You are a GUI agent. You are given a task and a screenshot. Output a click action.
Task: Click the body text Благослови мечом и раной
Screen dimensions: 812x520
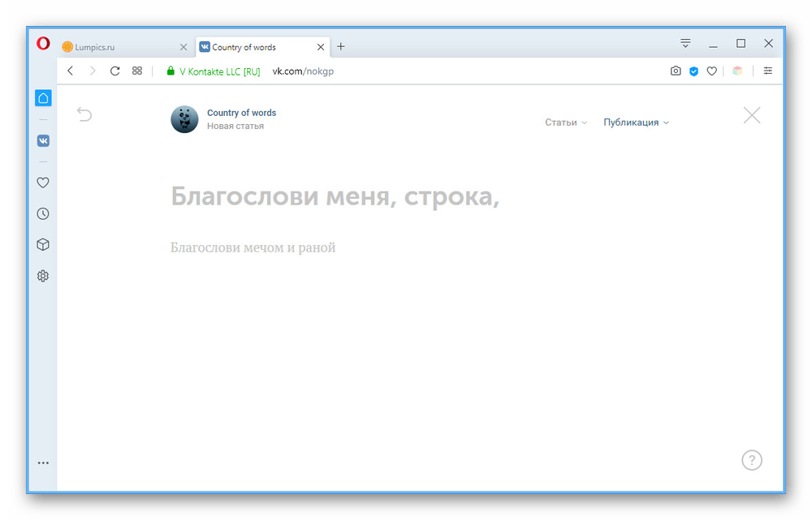click(x=253, y=248)
